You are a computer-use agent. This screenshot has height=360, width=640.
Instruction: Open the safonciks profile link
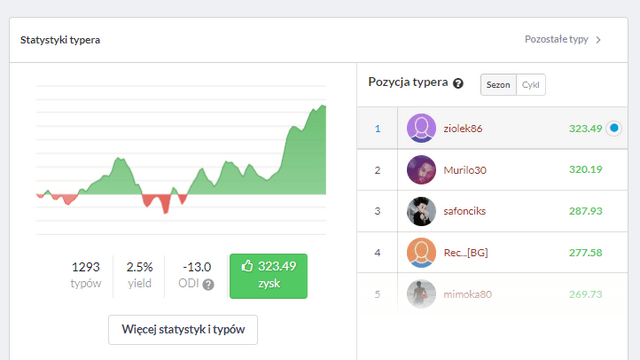click(x=464, y=211)
